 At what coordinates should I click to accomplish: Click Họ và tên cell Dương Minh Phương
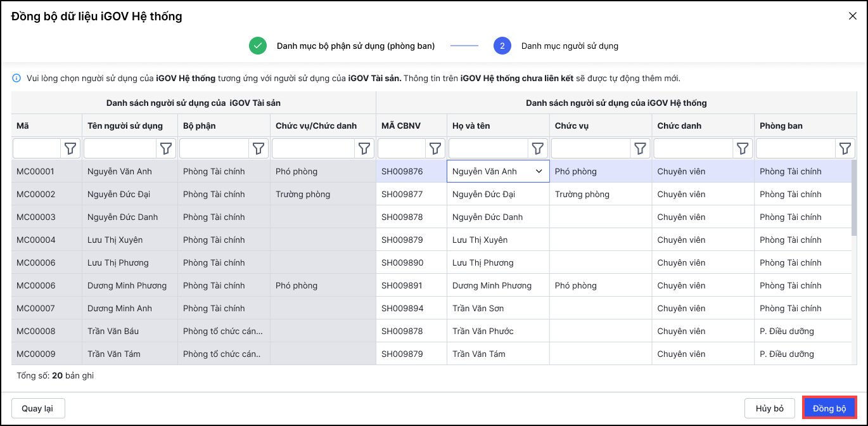pyautogui.click(x=498, y=285)
